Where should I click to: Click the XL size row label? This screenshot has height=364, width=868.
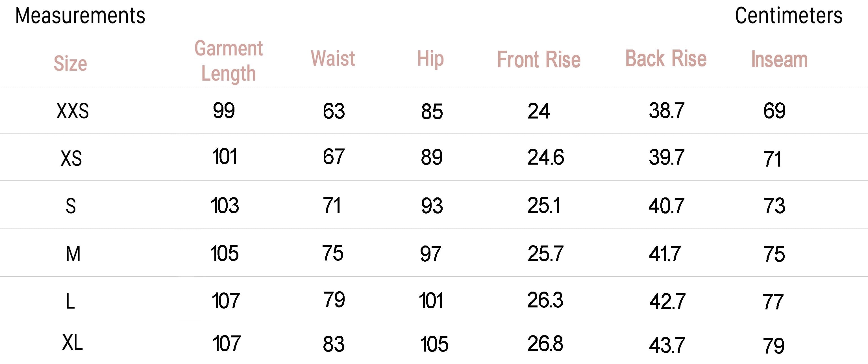tap(72, 343)
